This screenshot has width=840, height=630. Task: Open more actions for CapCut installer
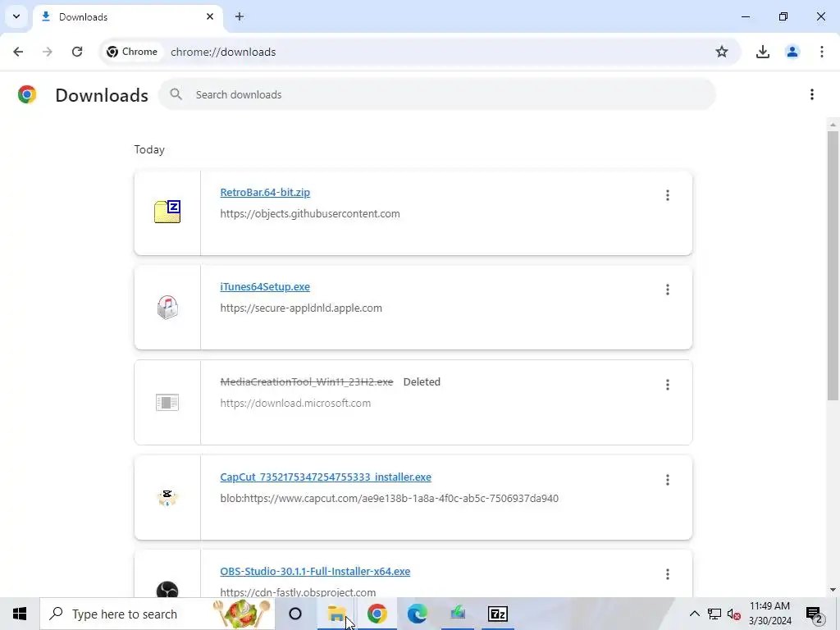(x=668, y=480)
